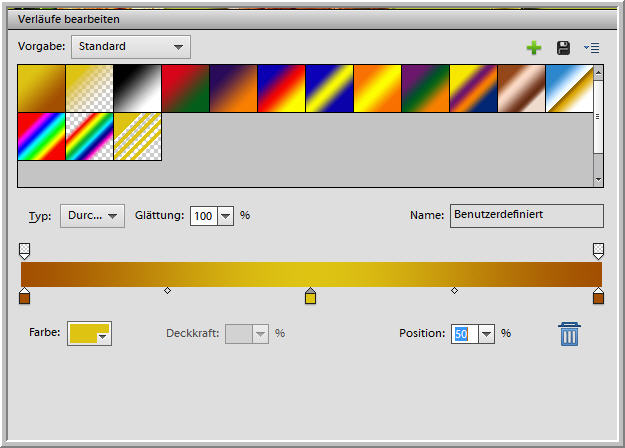The height and width of the screenshot is (448, 625).
Task: Select the blue-yellow-blue gradient preset
Action: [x=330, y=88]
